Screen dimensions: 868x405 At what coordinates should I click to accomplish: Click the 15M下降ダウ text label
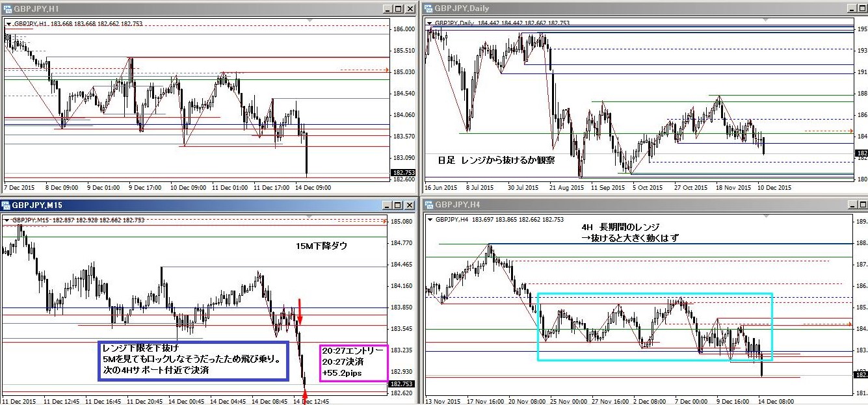321,246
